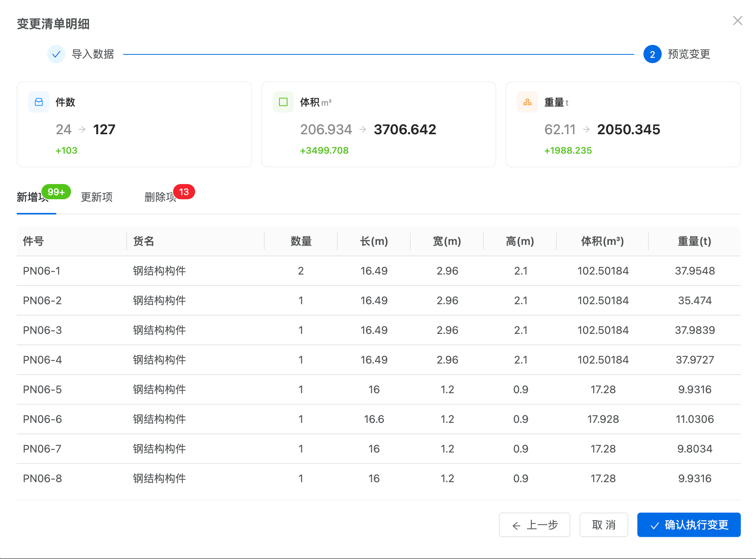Click the checkmark icon of 导入数据 step
The image size is (756, 559).
(x=56, y=54)
